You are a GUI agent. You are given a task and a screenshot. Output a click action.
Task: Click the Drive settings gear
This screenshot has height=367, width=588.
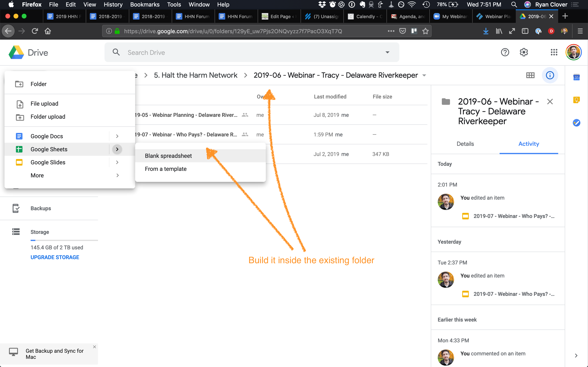[524, 52]
